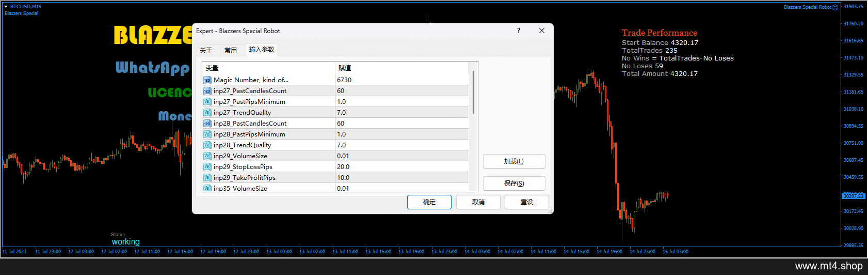Select the 输入参数 tab

262,50
